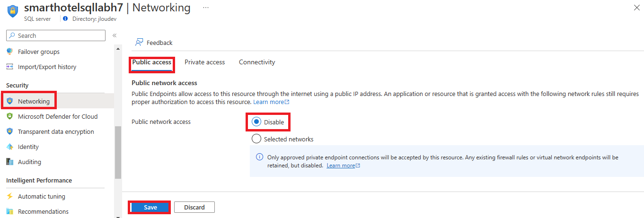644x218 pixels.
Task: Open Transparent data encryption
Action: click(x=56, y=131)
